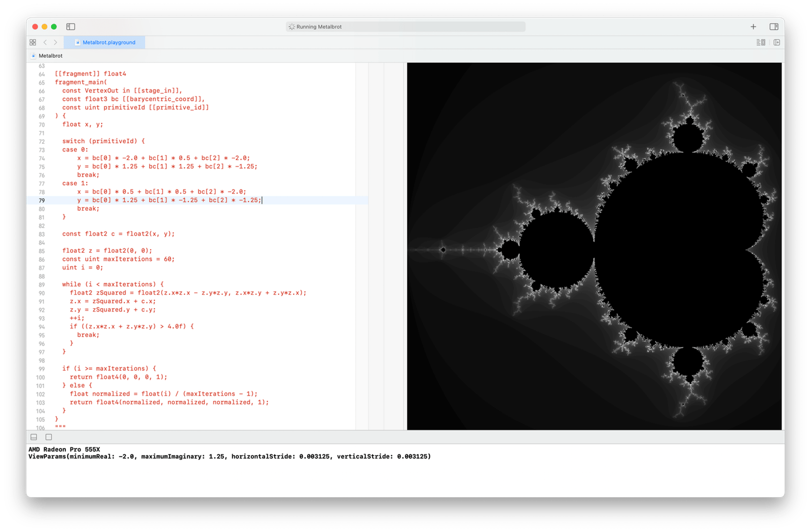Click the const float3 bc code line
Screen dimensions: 811x532
(x=134, y=99)
